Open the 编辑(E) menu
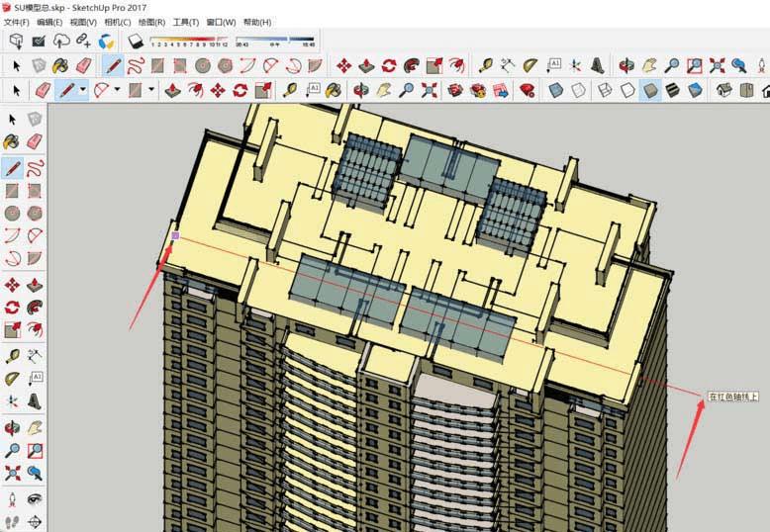The image size is (770, 532). 49,22
